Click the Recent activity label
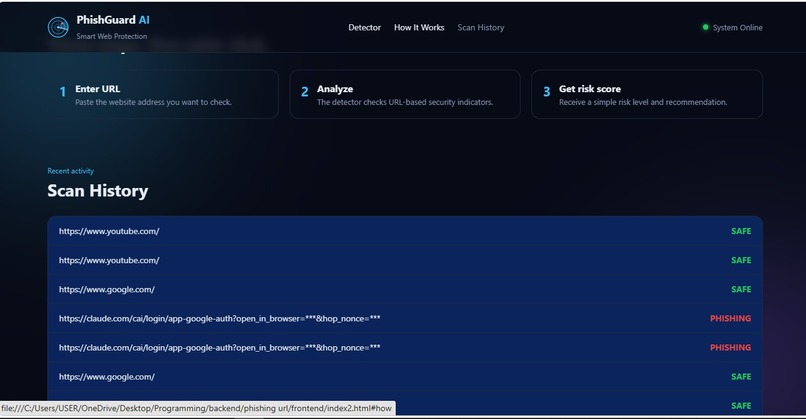Viewport: 806px width, 419px height. (x=70, y=171)
